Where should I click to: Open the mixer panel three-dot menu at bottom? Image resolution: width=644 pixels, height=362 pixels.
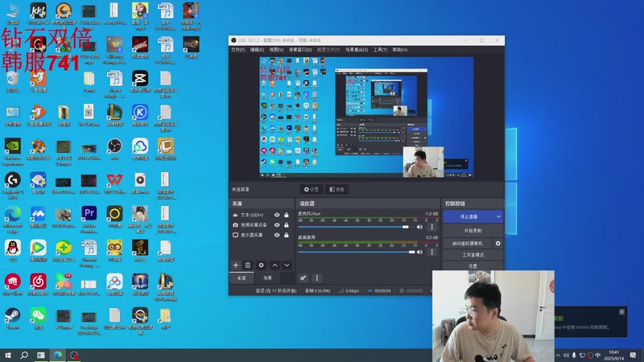click(x=316, y=278)
